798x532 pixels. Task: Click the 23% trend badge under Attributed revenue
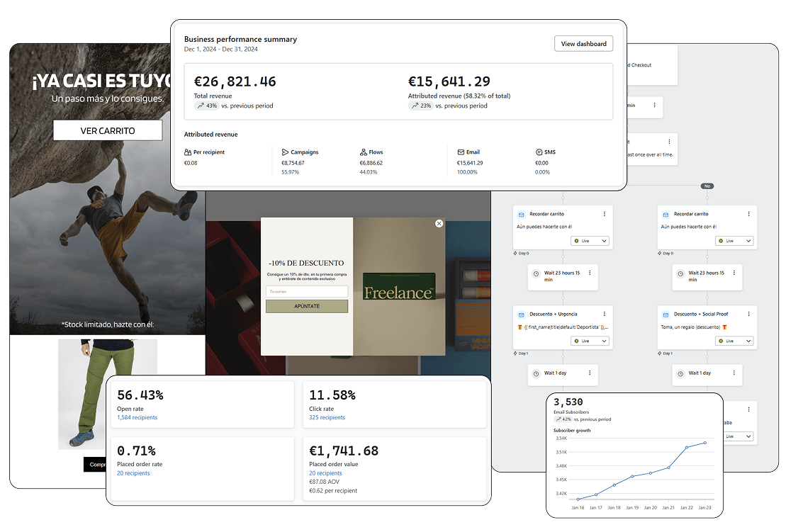[420, 106]
